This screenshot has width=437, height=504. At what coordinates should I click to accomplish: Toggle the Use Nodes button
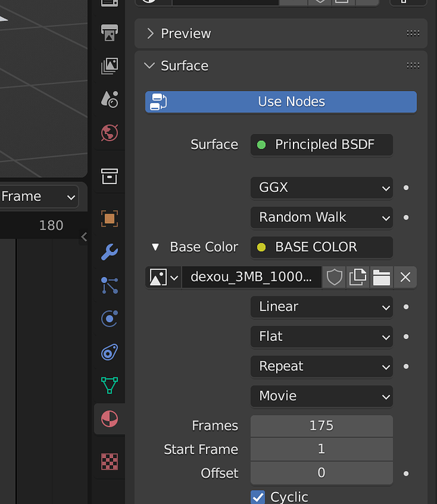pos(281,102)
